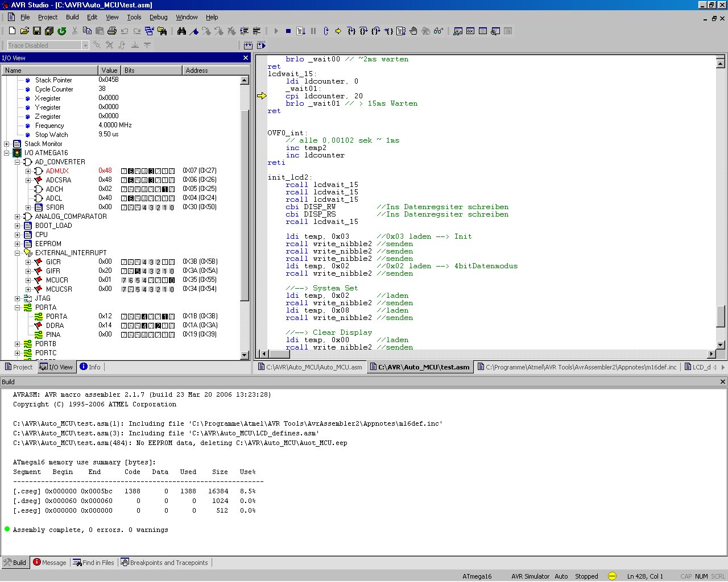Click the Step Out icon
Viewport: 728px width, 582px height.
375,31
